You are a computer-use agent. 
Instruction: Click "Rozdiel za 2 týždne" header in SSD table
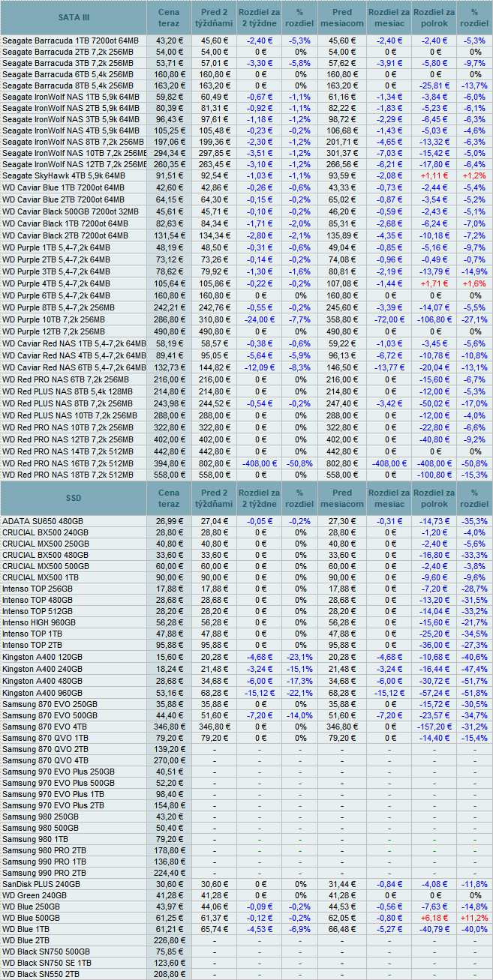(260, 498)
